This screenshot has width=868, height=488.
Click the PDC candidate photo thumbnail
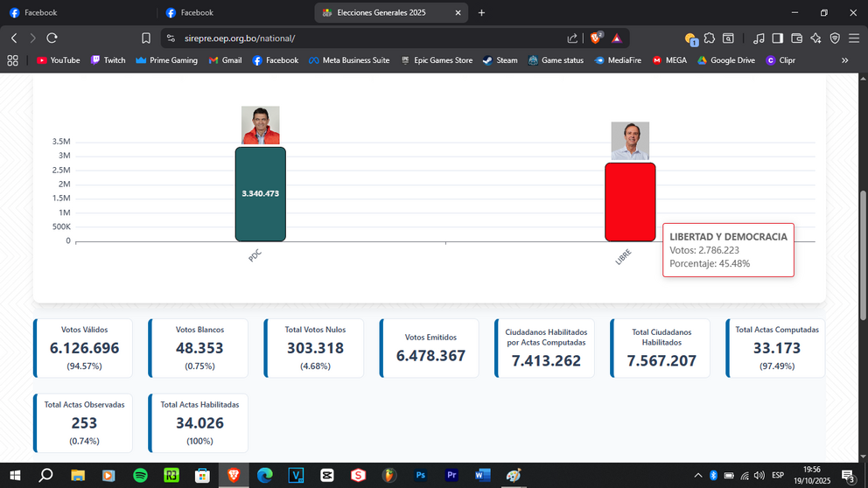pos(260,125)
